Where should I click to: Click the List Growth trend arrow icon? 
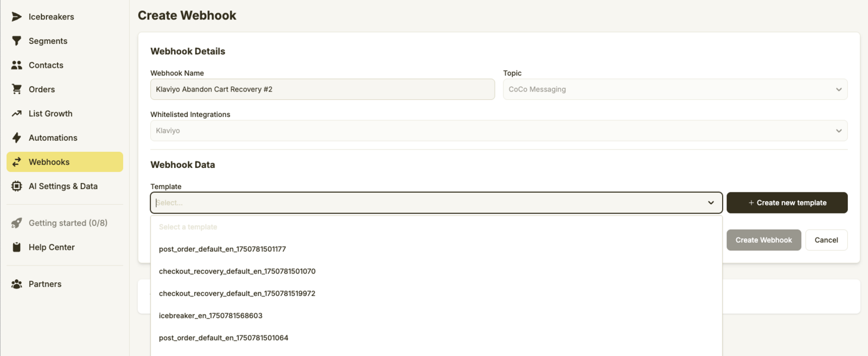pos(17,114)
